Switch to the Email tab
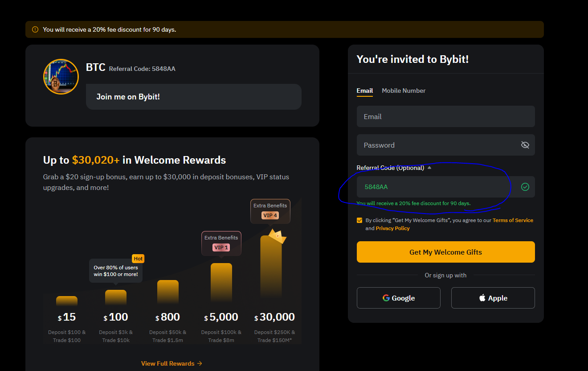 click(364, 91)
